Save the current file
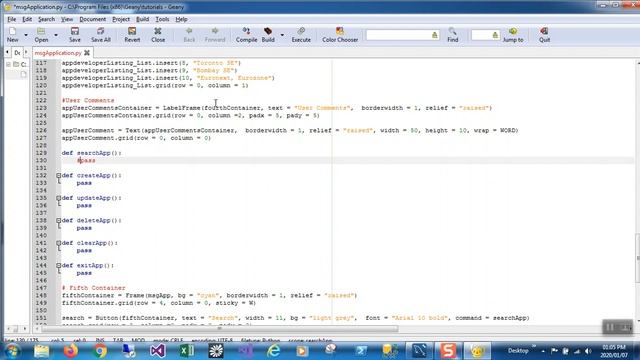Viewport: 640px width, 360px height. (x=75, y=35)
